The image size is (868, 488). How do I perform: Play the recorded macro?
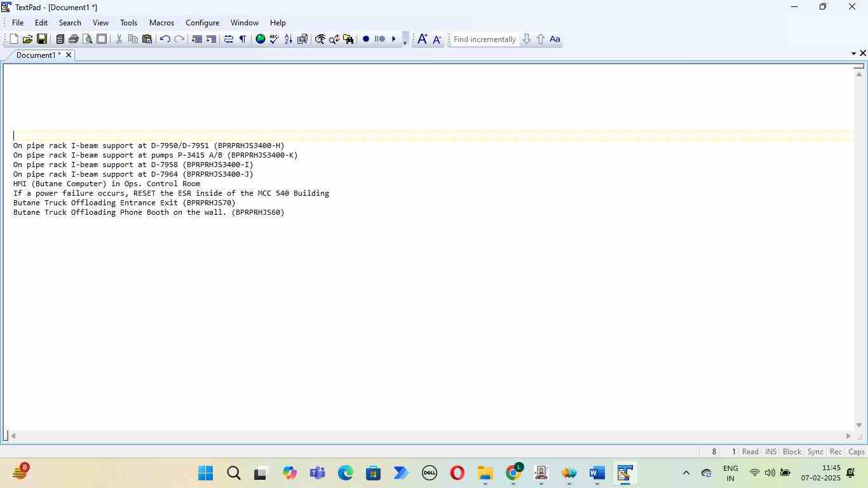pyautogui.click(x=394, y=39)
